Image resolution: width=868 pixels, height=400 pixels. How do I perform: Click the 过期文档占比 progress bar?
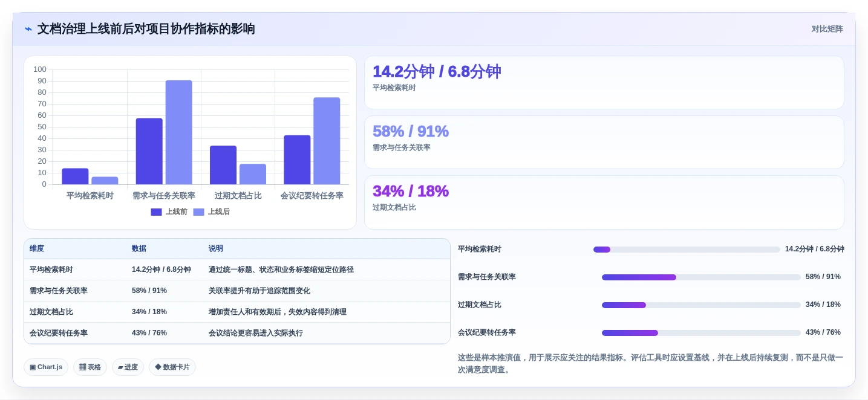701,305
